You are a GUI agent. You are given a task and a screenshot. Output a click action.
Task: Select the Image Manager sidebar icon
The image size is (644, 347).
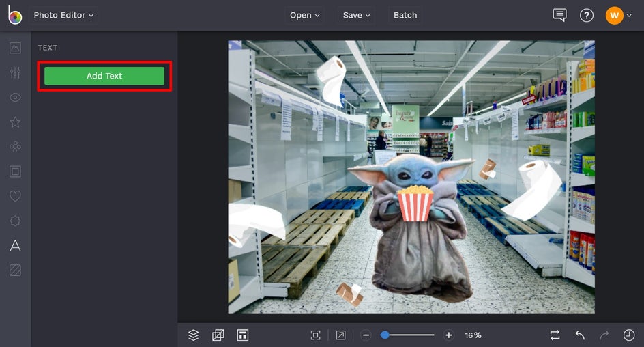coord(15,48)
